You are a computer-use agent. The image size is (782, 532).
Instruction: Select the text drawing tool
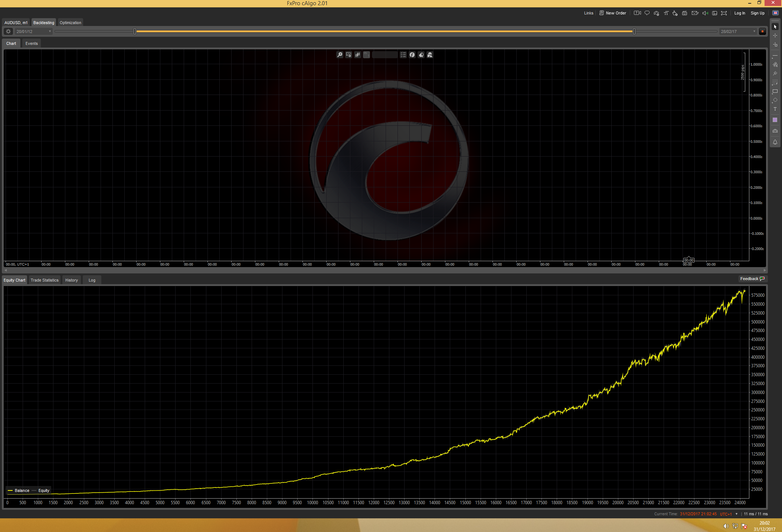click(x=775, y=109)
